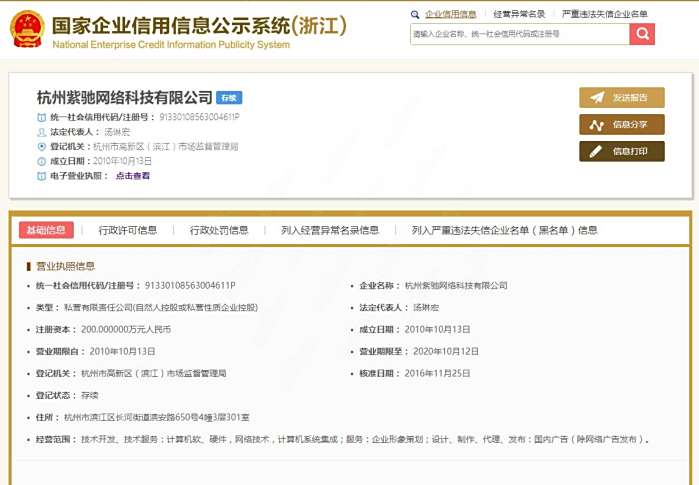Open the 基础信息 tab
Image resolution: width=699 pixels, height=485 pixels.
pyautogui.click(x=46, y=230)
